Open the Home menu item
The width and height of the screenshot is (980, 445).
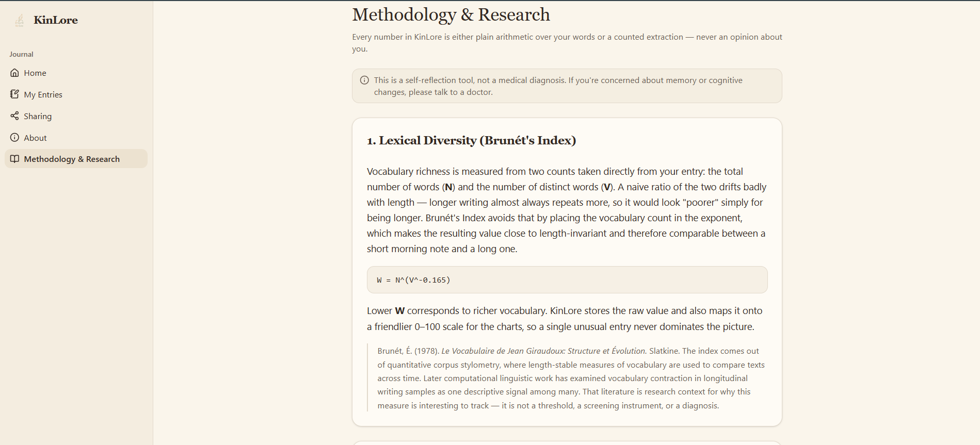[x=76, y=73]
